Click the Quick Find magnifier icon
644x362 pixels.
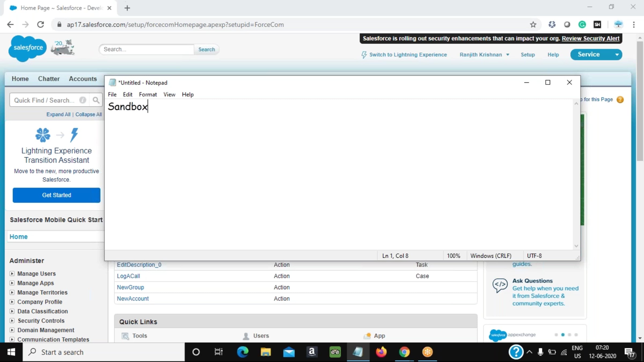coord(96,100)
